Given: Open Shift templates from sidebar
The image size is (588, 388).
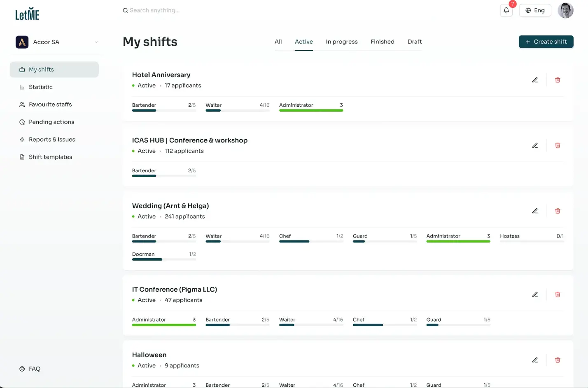Looking at the screenshot, I should click(x=50, y=157).
